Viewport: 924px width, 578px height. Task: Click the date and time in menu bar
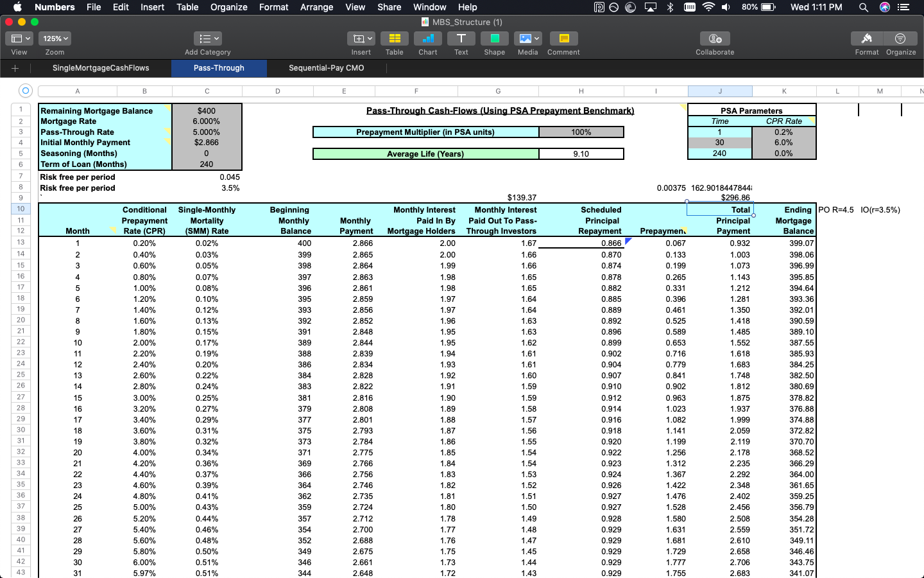[816, 7]
